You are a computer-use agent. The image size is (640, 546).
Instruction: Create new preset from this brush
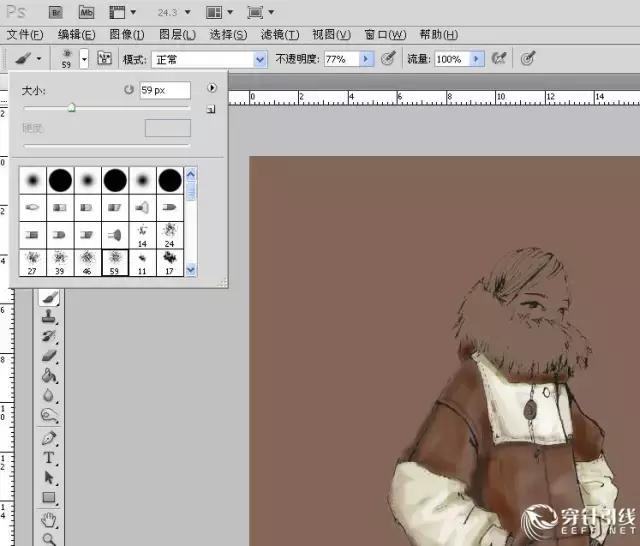tap(211, 109)
